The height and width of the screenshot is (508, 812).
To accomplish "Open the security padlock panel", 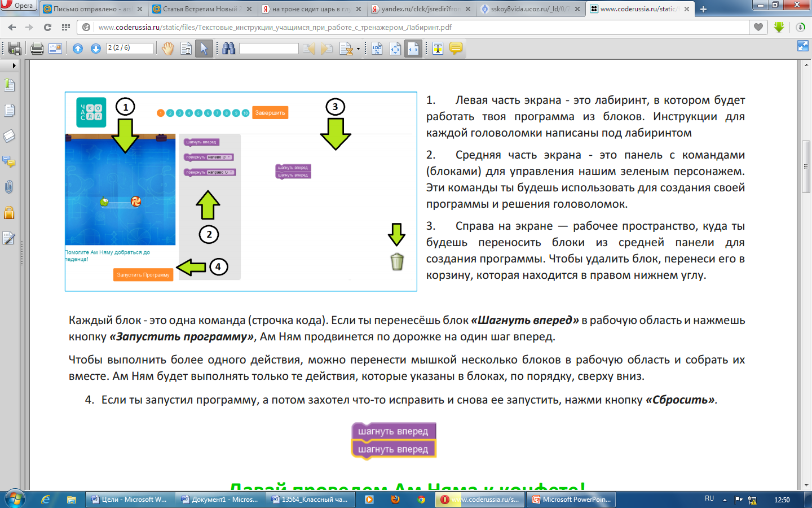I will (x=9, y=212).
